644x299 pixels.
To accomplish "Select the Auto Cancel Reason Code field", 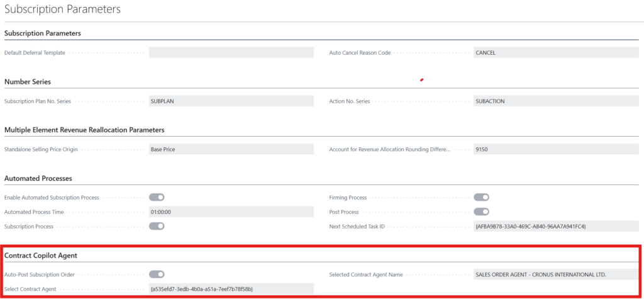I will click(556, 53).
